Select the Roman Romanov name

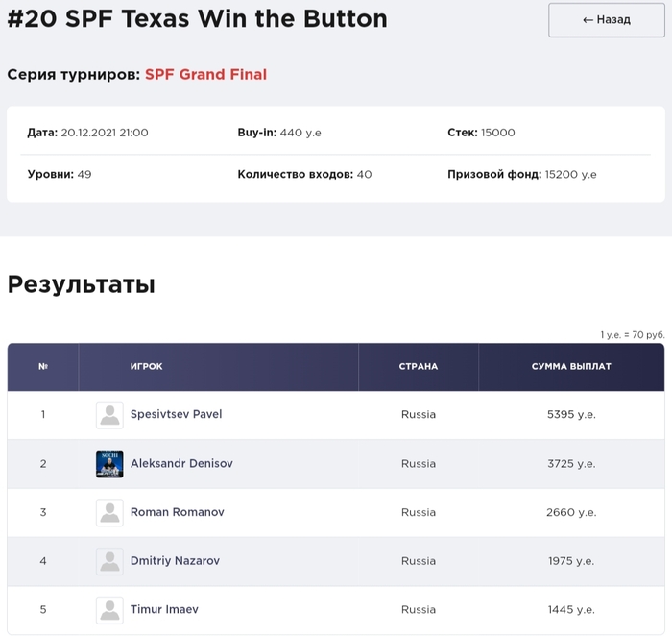(177, 512)
